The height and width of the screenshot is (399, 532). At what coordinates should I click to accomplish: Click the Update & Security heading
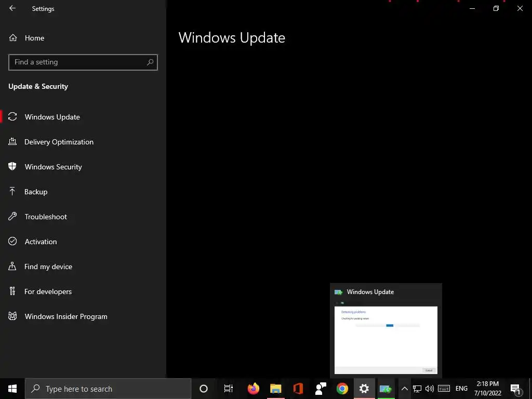pyautogui.click(x=38, y=87)
